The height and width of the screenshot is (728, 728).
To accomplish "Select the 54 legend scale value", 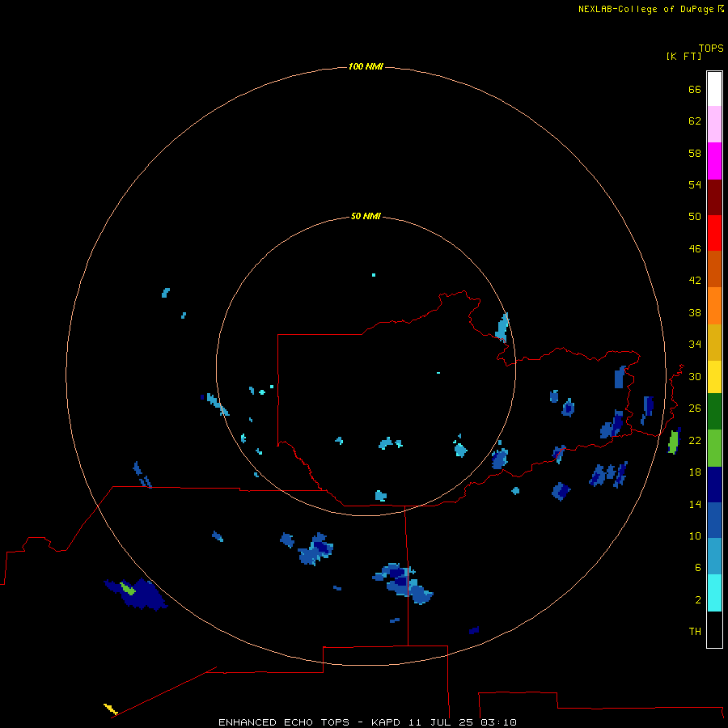I will click(x=695, y=184).
